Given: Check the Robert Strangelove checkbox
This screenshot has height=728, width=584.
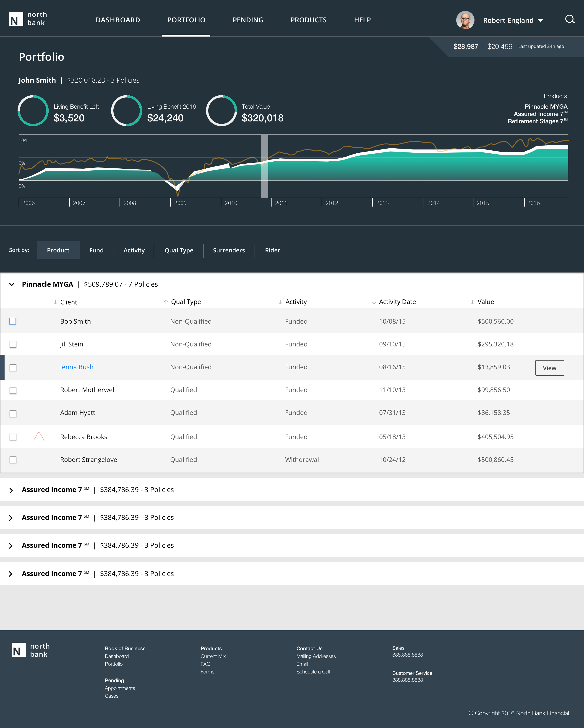Looking at the screenshot, I should tap(13, 460).
